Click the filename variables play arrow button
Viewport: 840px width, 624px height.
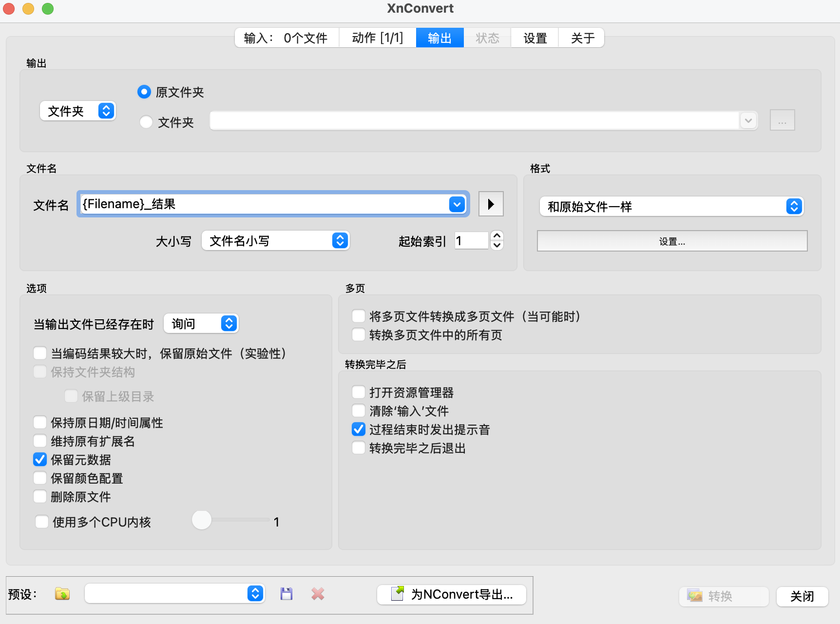click(x=491, y=204)
